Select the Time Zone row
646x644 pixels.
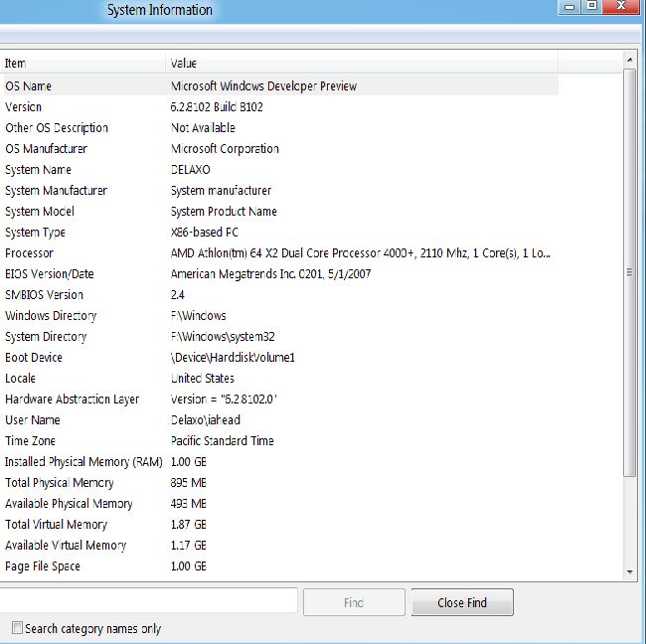coord(281,441)
